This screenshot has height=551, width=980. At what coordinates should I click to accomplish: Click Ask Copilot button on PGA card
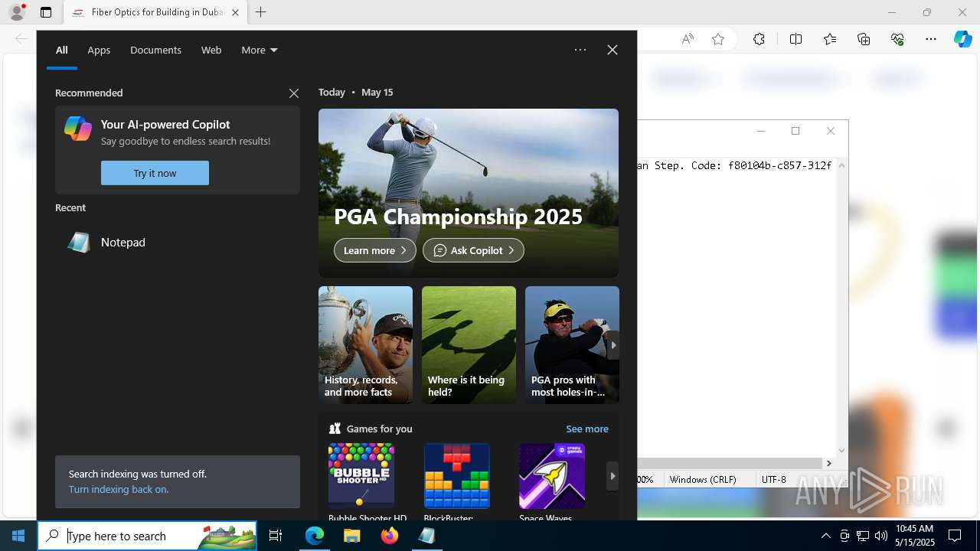[x=473, y=250]
